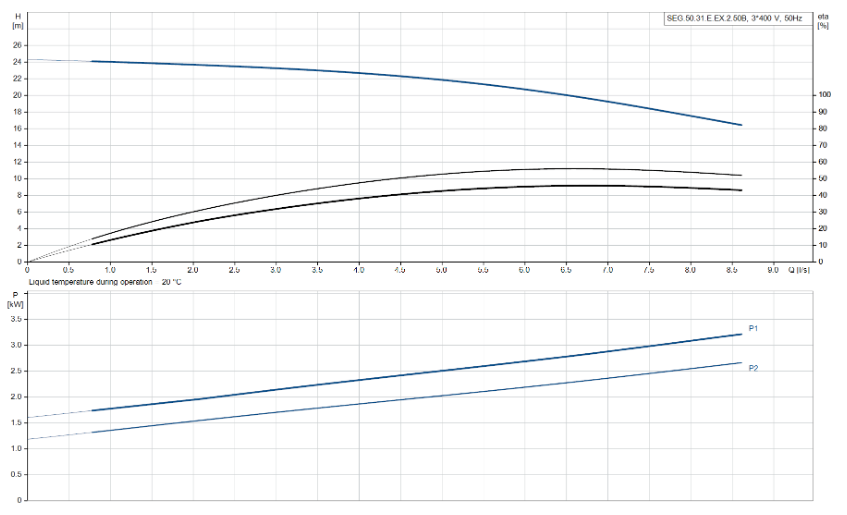Click the 2.5 tick on the power axis
The height and width of the screenshot is (515, 847).
[16, 371]
